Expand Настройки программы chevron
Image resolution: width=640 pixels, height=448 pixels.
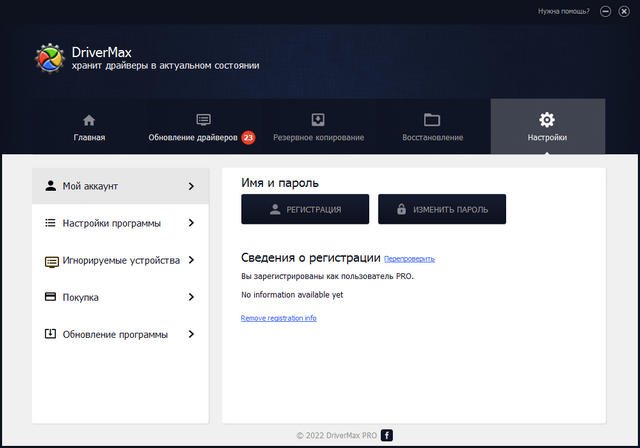click(x=191, y=223)
